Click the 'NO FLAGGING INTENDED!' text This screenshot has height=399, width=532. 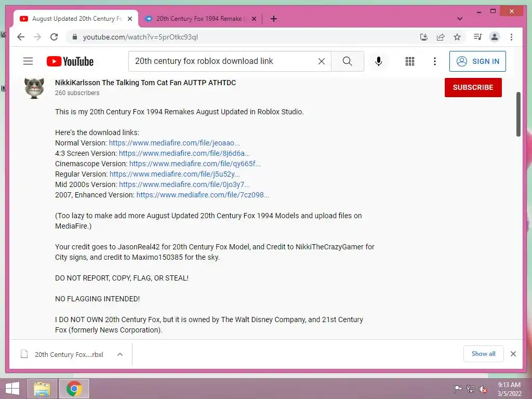tap(97, 299)
